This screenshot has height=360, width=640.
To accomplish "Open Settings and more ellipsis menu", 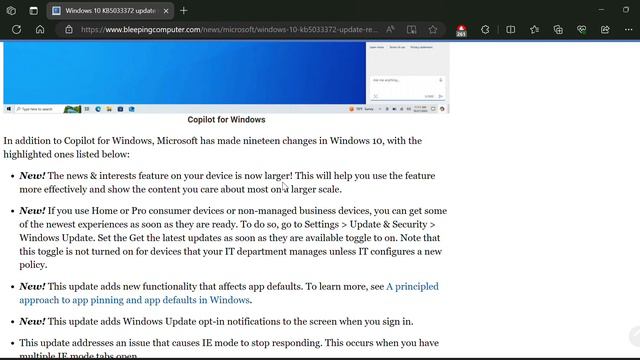I will [629, 29].
